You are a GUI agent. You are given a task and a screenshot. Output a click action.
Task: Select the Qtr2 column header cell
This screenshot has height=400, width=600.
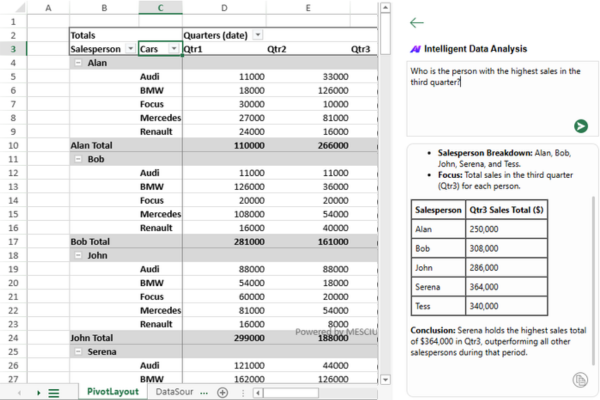(308, 49)
